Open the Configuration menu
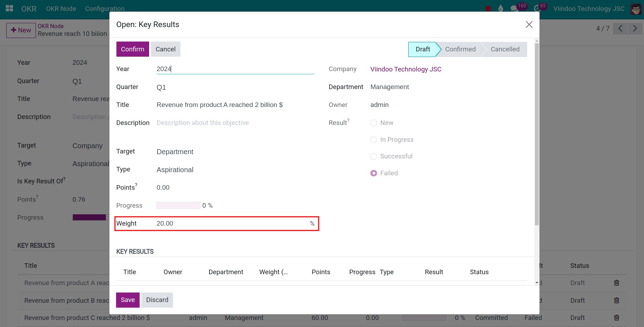 pos(104,8)
